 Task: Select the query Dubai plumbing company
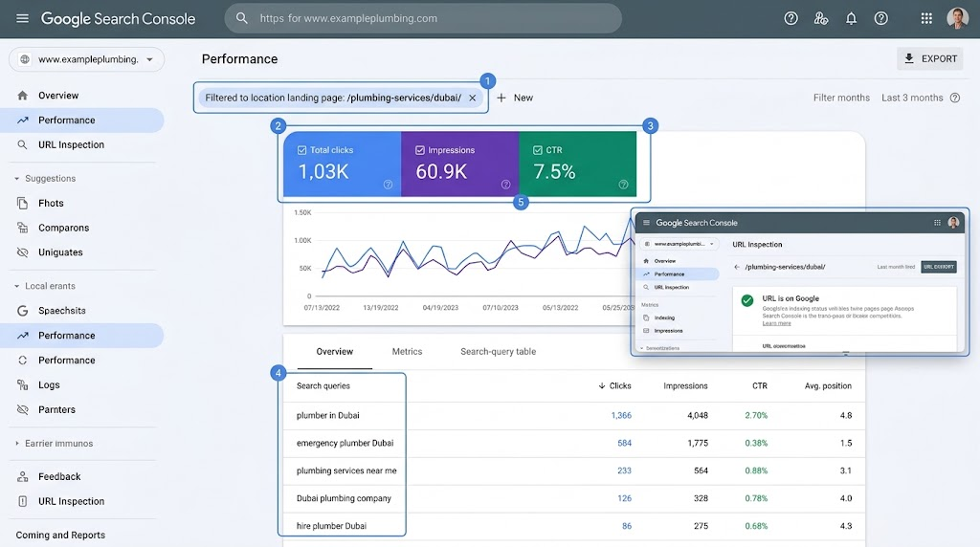click(344, 498)
